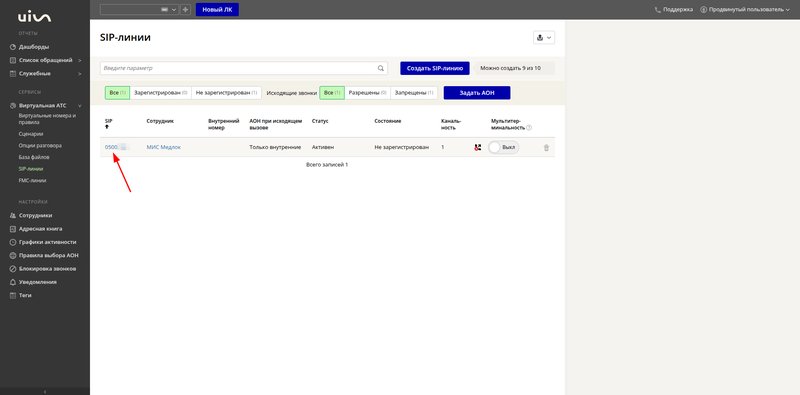
Task: Open the FMC-линии menu item
Action: coord(33,180)
